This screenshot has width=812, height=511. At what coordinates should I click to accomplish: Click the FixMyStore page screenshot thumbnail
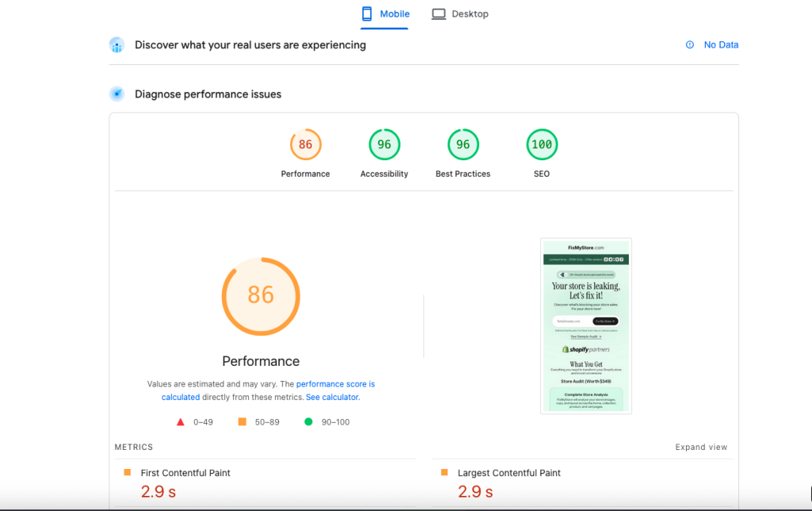click(x=586, y=325)
